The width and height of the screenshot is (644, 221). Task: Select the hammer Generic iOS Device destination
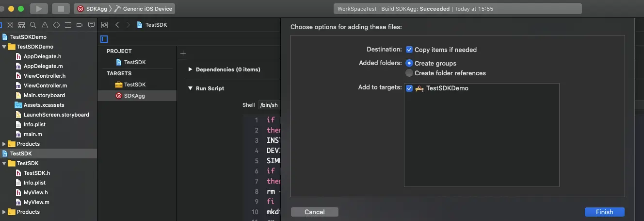(143, 9)
